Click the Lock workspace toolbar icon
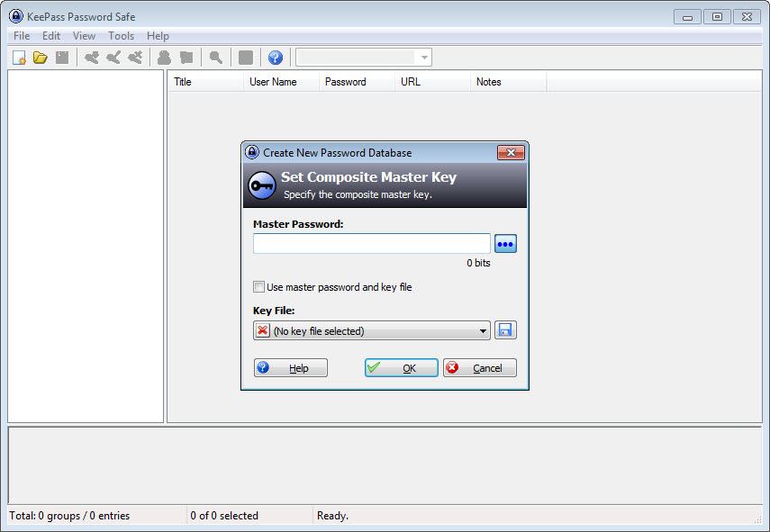 click(x=246, y=58)
